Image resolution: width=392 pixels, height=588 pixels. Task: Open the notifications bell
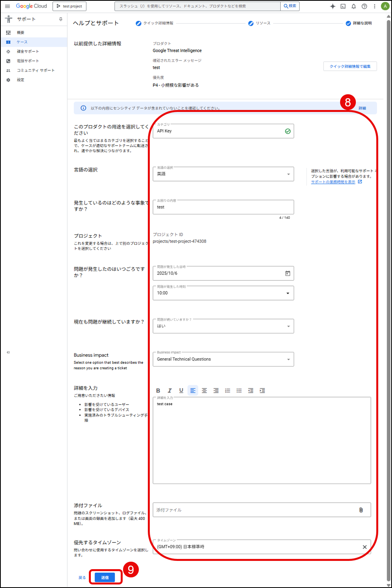[x=353, y=6]
